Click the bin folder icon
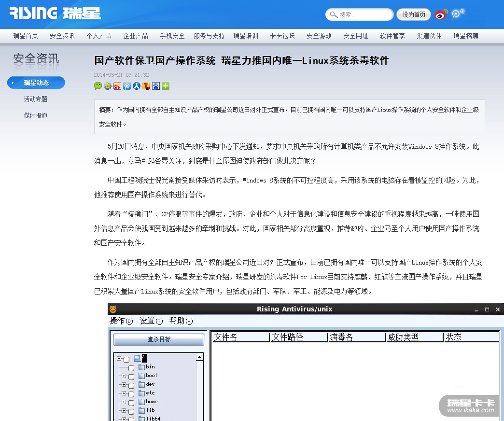 (x=142, y=367)
